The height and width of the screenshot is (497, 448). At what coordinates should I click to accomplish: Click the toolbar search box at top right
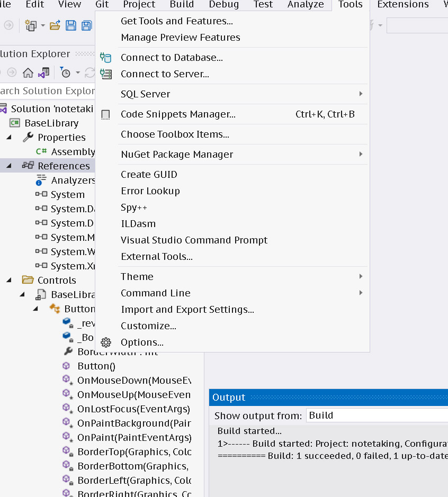click(x=417, y=25)
